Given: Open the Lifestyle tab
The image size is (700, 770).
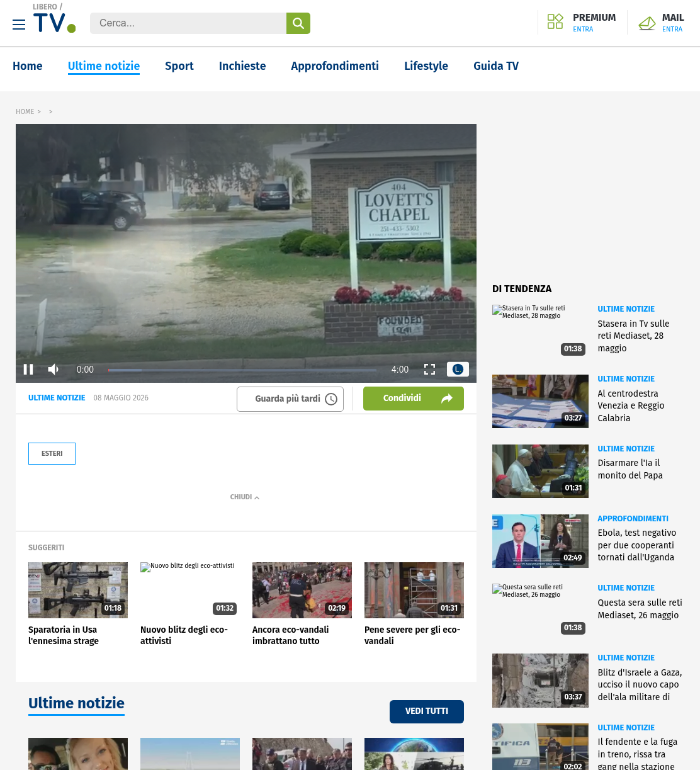Looking at the screenshot, I should [426, 66].
